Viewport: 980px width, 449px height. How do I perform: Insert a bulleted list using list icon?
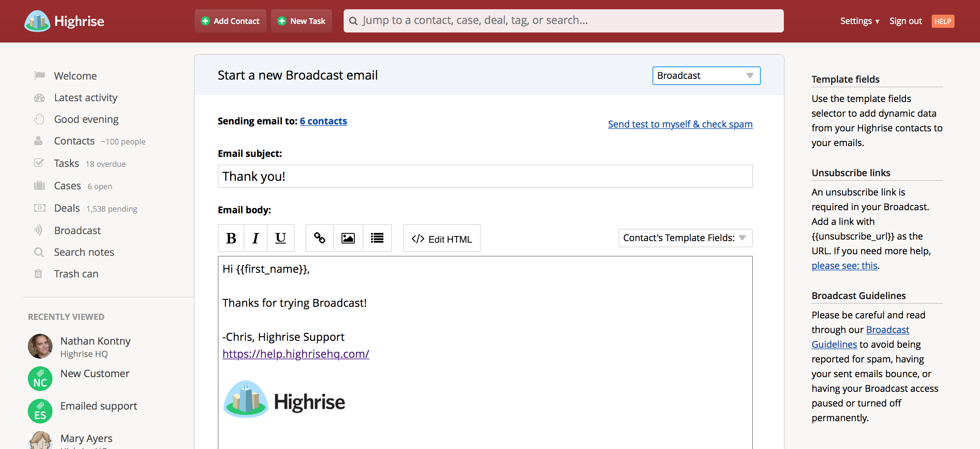pyautogui.click(x=377, y=238)
